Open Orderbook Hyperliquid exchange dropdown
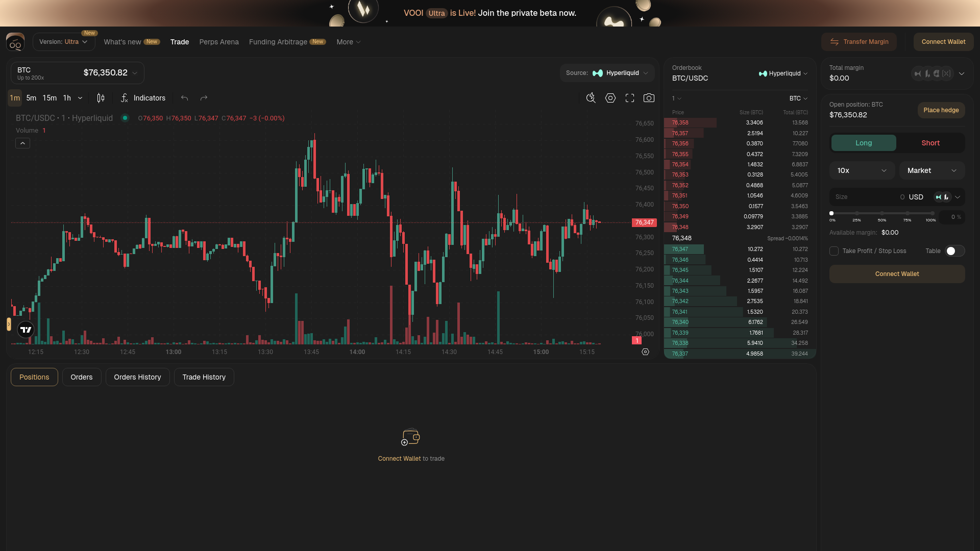 click(783, 73)
